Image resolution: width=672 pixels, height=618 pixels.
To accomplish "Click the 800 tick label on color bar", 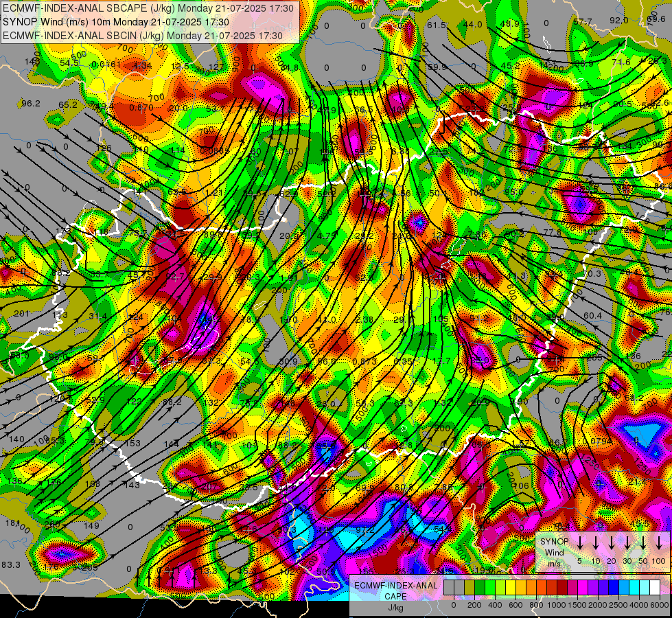I will pos(536,605).
